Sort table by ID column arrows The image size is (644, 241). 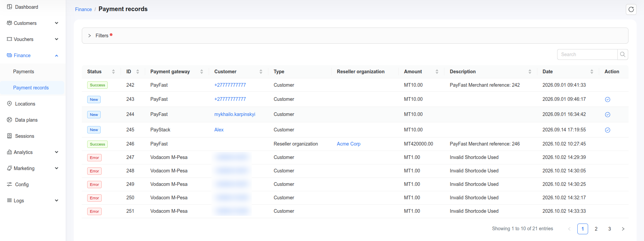click(138, 72)
